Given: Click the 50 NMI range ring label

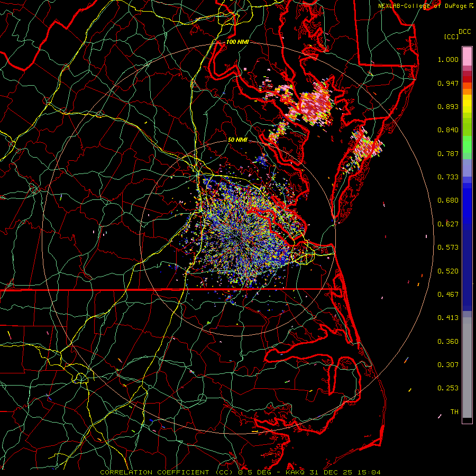Looking at the screenshot, I should click(x=237, y=140).
